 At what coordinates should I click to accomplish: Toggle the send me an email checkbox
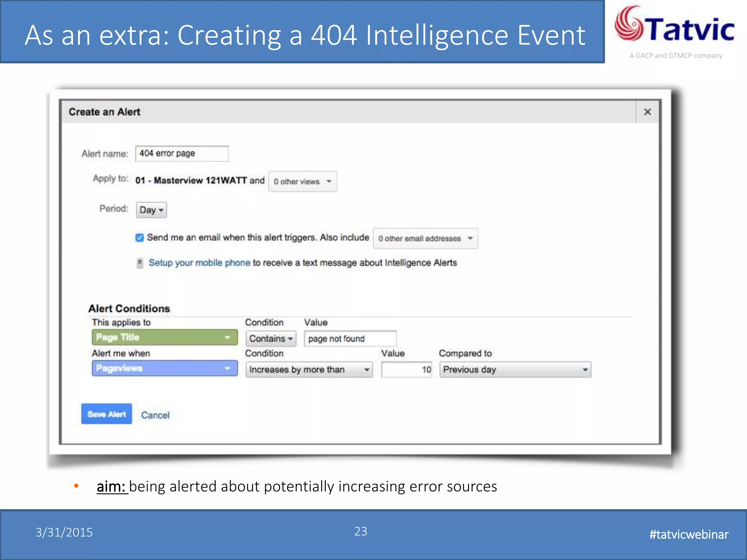[139, 238]
